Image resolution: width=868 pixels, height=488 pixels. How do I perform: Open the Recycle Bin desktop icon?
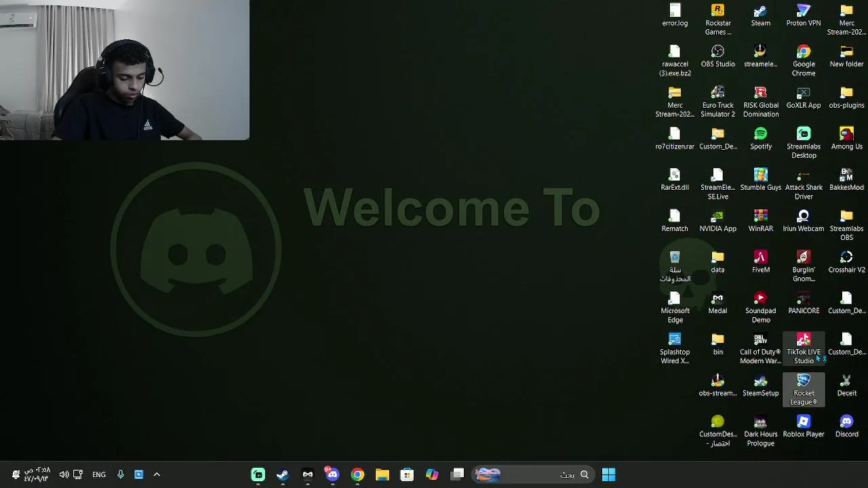tap(675, 266)
